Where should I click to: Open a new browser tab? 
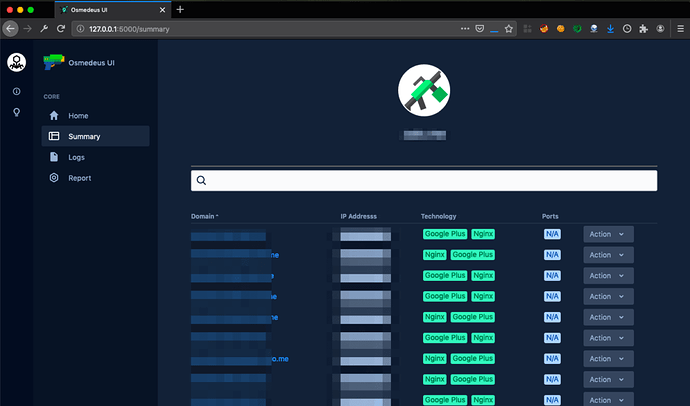click(x=180, y=9)
